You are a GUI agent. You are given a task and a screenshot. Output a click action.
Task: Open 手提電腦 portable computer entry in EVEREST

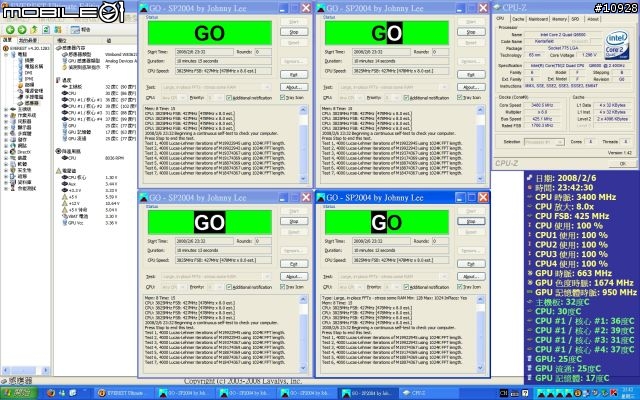[31, 97]
